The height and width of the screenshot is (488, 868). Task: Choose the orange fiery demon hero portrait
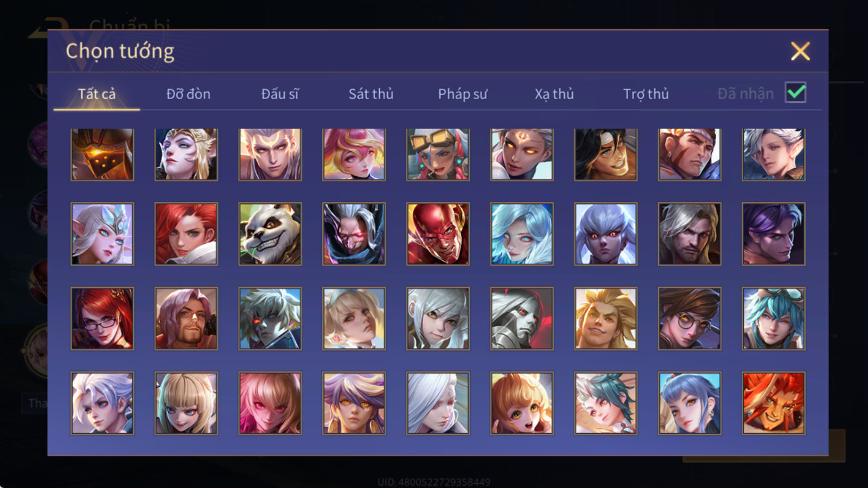(774, 403)
